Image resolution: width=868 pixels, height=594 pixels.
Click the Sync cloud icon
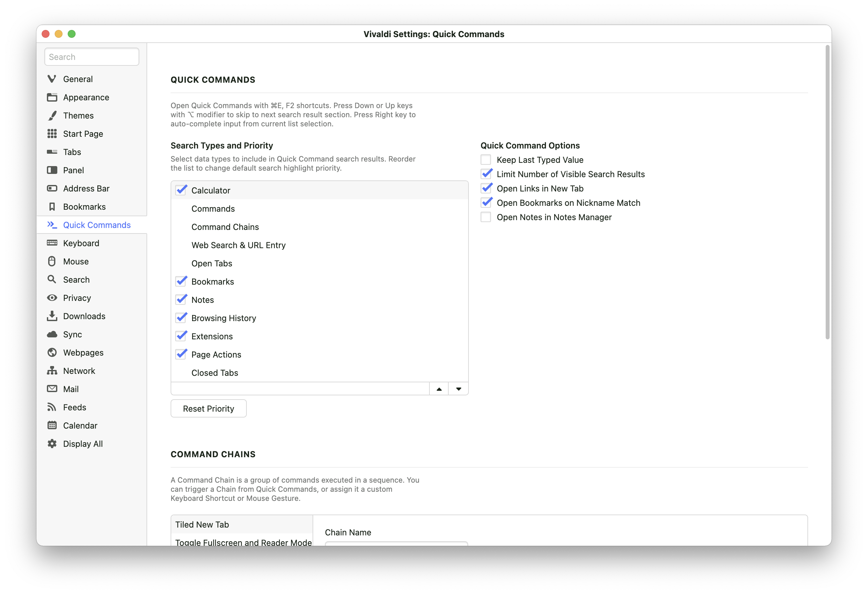pyautogui.click(x=52, y=334)
